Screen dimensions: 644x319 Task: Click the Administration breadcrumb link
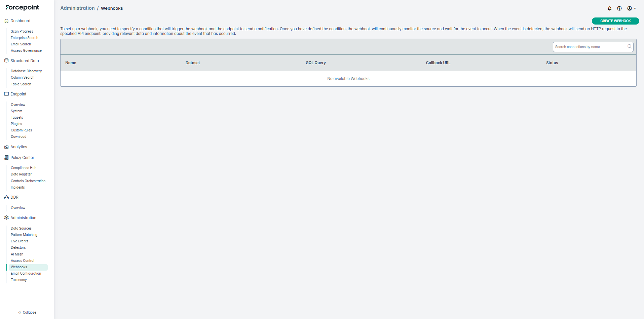click(x=77, y=8)
